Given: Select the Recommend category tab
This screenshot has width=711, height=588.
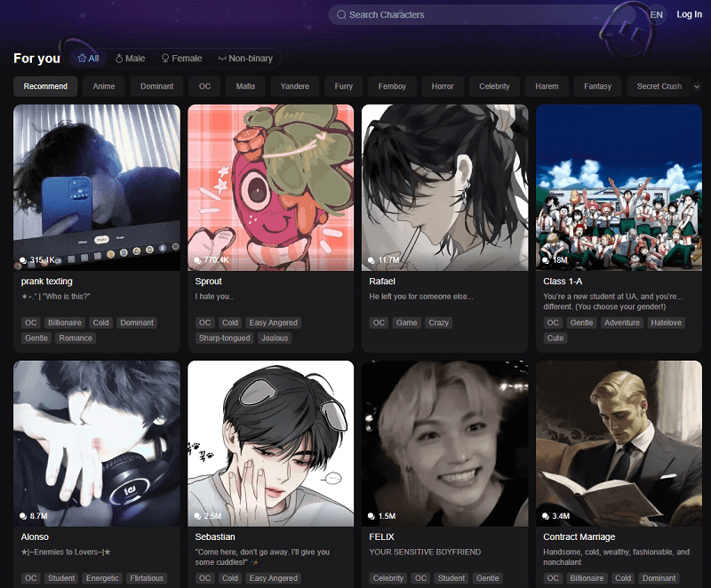Looking at the screenshot, I should (45, 86).
